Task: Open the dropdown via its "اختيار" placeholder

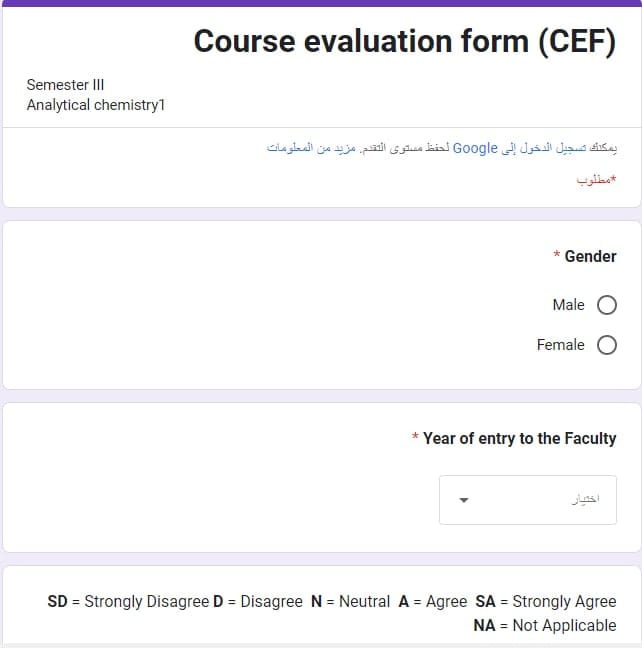Action: point(585,500)
